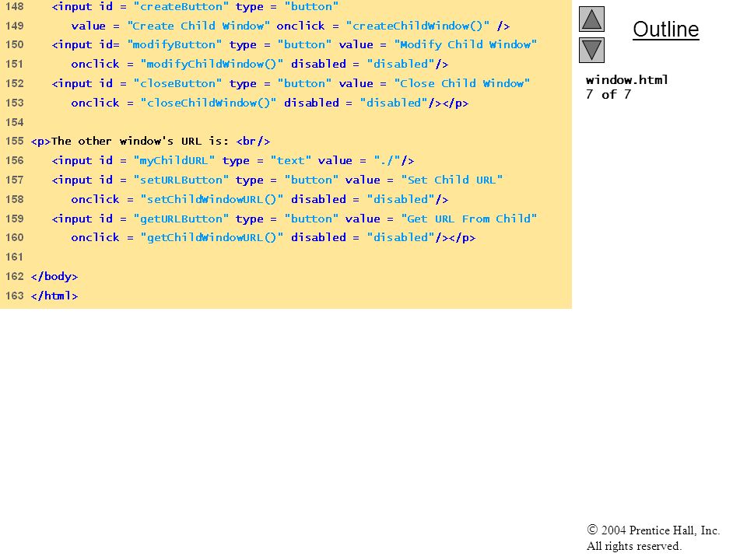Image resolution: width=747 pixels, height=560 pixels.
Task: Click the "createButton" id string
Action: [x=181, y=7]
